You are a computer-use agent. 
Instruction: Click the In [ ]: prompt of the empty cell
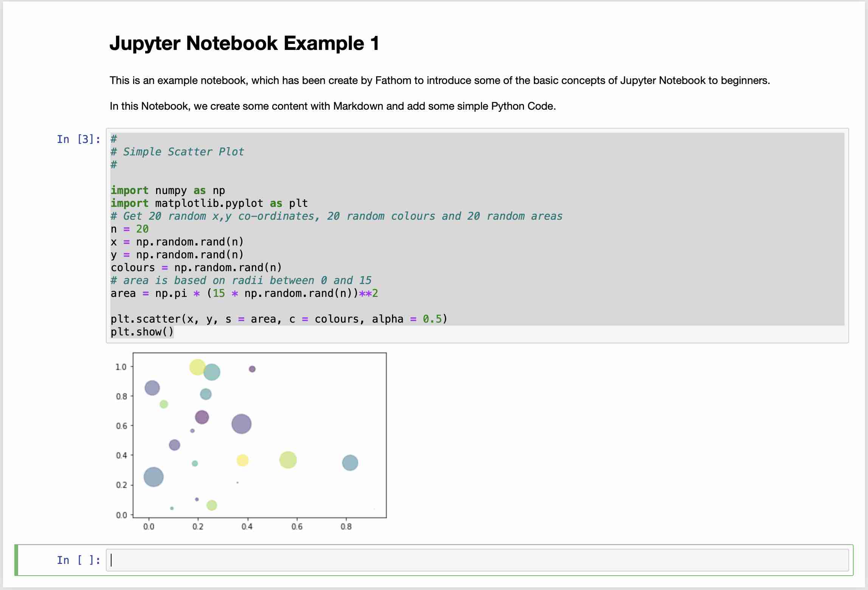[x=78, y=560]
